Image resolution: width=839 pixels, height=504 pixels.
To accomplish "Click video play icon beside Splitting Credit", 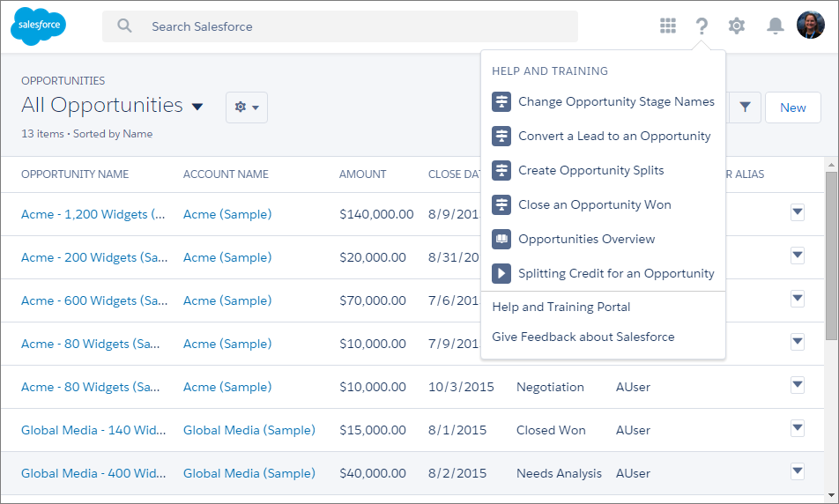I will [x=501, y=273].
